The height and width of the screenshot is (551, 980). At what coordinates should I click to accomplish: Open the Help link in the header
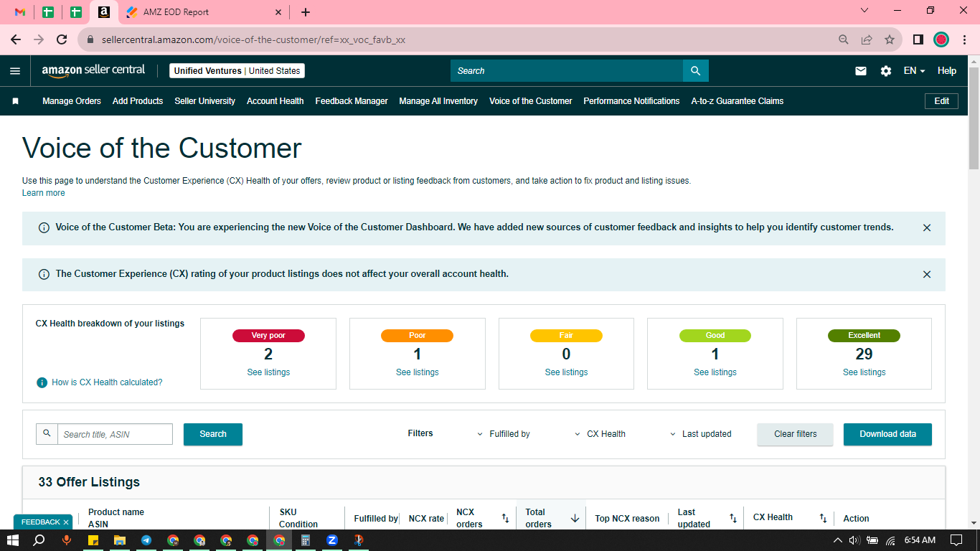[947, 71]
